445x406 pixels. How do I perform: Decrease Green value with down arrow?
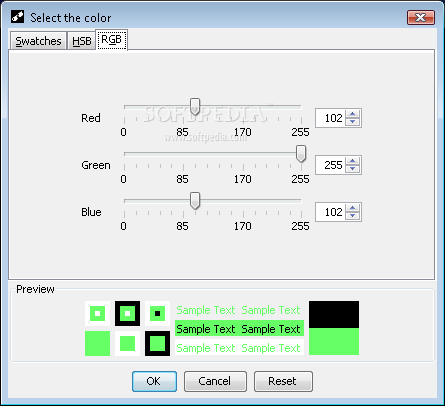[353, 169]
